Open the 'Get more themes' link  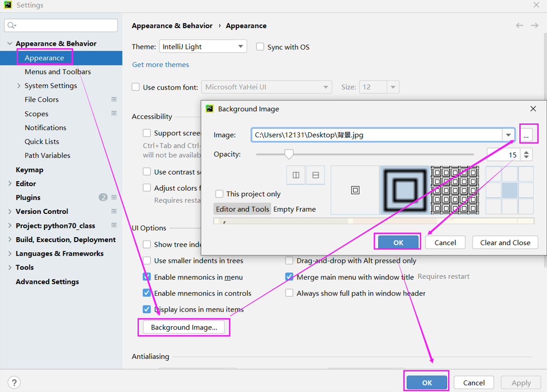coord(161,64)
